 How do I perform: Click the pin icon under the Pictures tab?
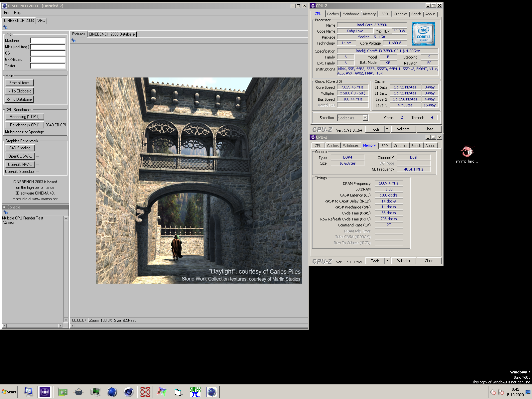point(73,41)
